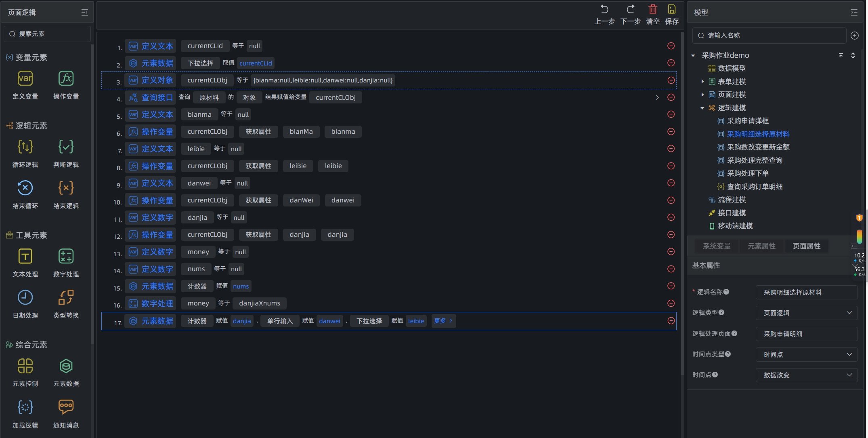
Task: Collapse the 页面逻辑 panel via its header icon
Action: (x=84, y=13)
